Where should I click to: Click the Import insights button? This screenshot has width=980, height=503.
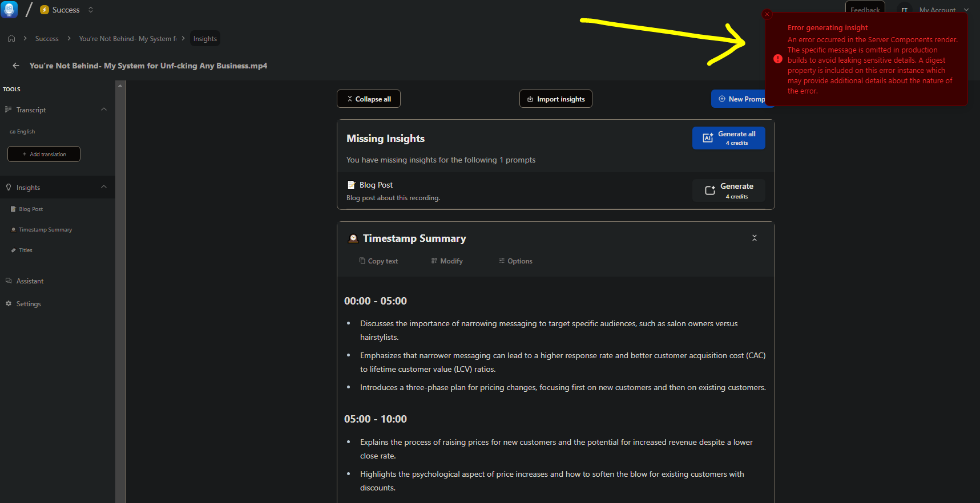555,99
